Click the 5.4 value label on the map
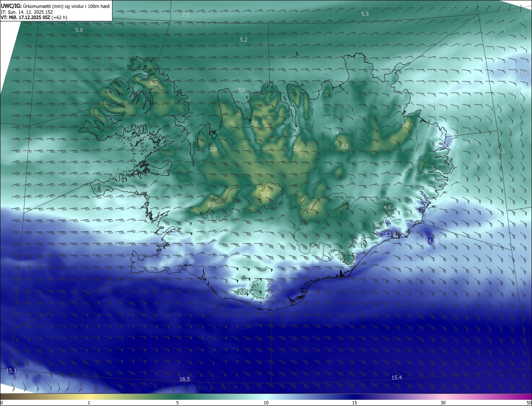This screenshot has width=532, height=406. coord(99,188)
